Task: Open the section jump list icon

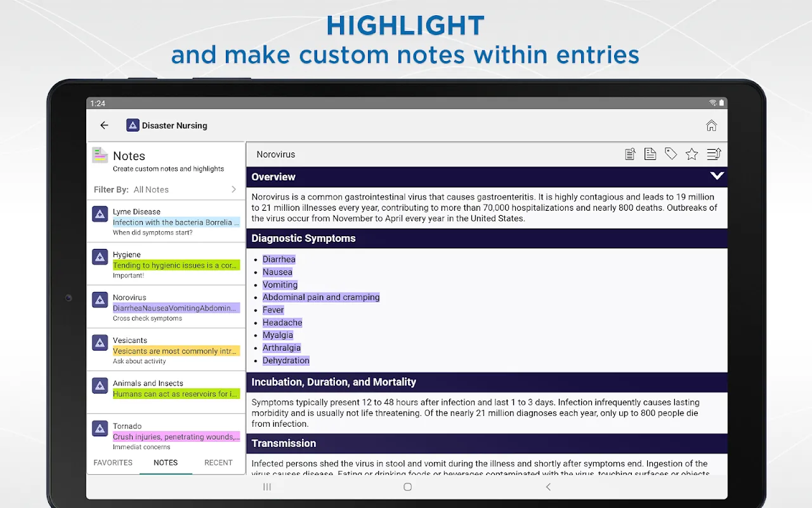Action: (714, 154)
